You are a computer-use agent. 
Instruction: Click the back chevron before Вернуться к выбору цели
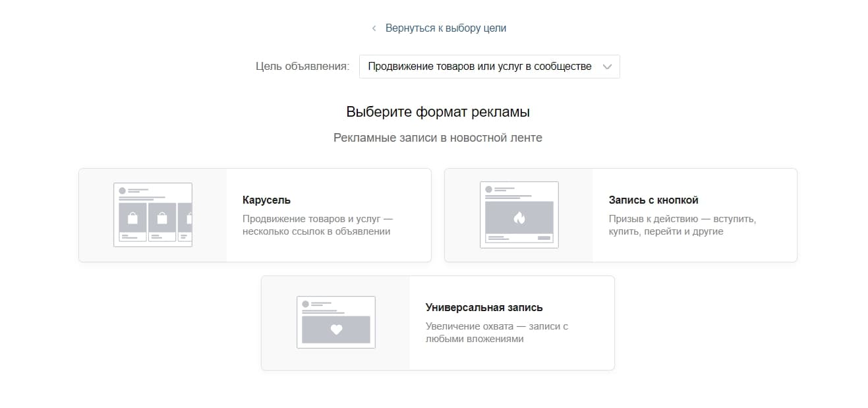(374, 27)
